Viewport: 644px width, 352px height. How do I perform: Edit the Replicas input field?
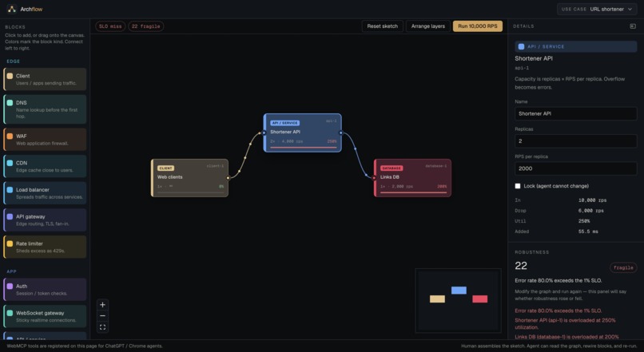pyautogui.click(x=575, y=141)
